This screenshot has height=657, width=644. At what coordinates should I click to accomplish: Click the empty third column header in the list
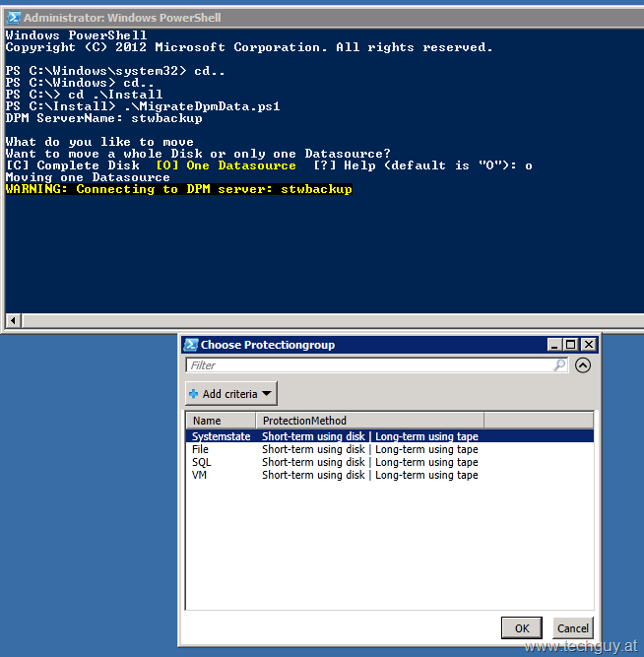pos(539,421)
